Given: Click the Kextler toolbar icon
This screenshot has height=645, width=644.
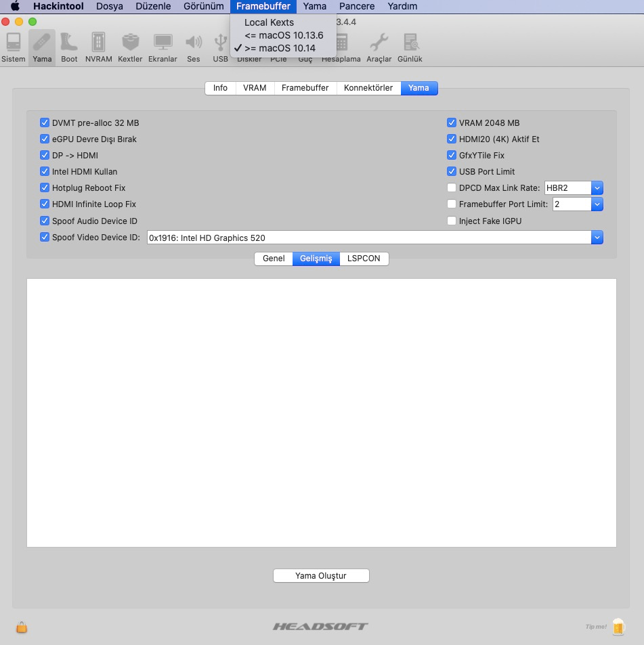Looking at the screenshot, I should (130, 47).
